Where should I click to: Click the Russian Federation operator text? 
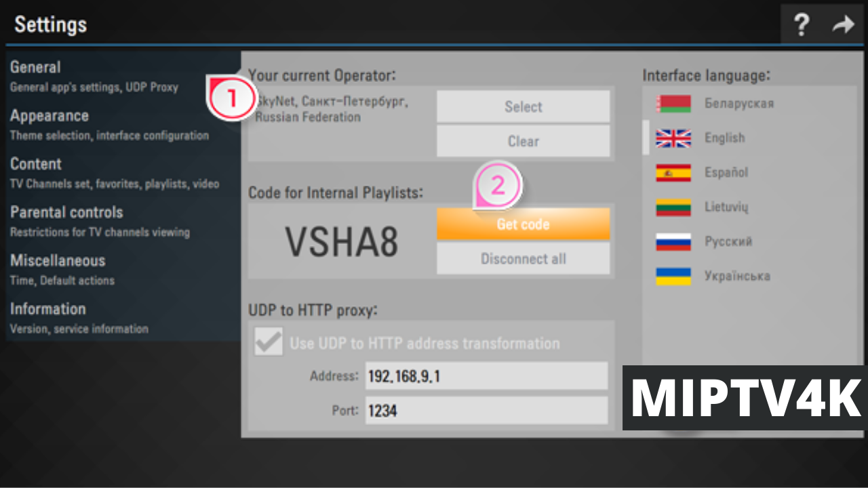click(308, 117)
